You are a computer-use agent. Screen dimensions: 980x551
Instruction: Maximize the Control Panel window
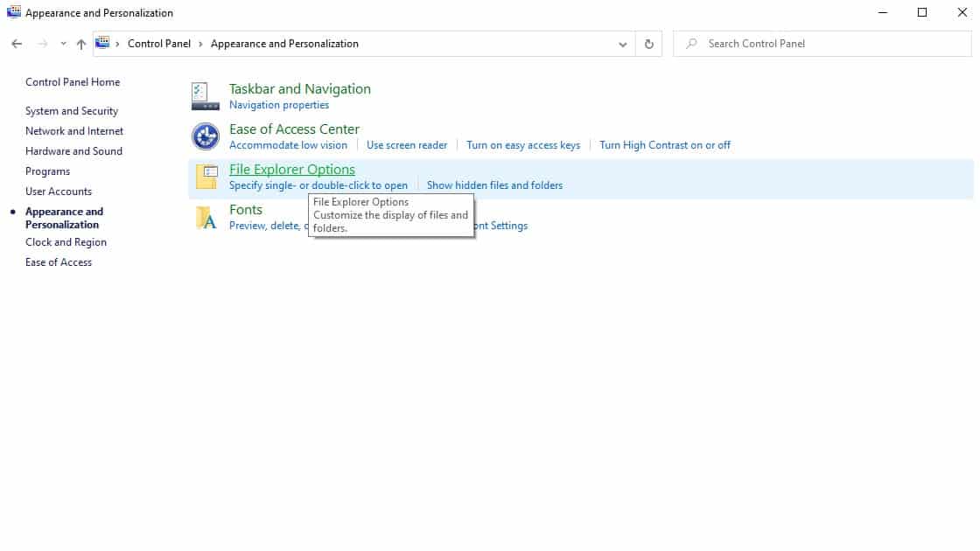pyautogui.click(x=922, y=12)
